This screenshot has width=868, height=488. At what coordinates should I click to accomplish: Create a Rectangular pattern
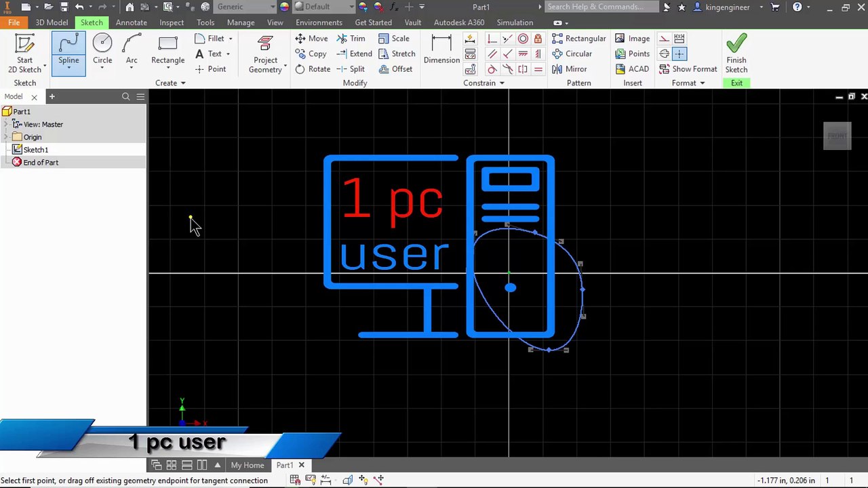tap(578, 39)
